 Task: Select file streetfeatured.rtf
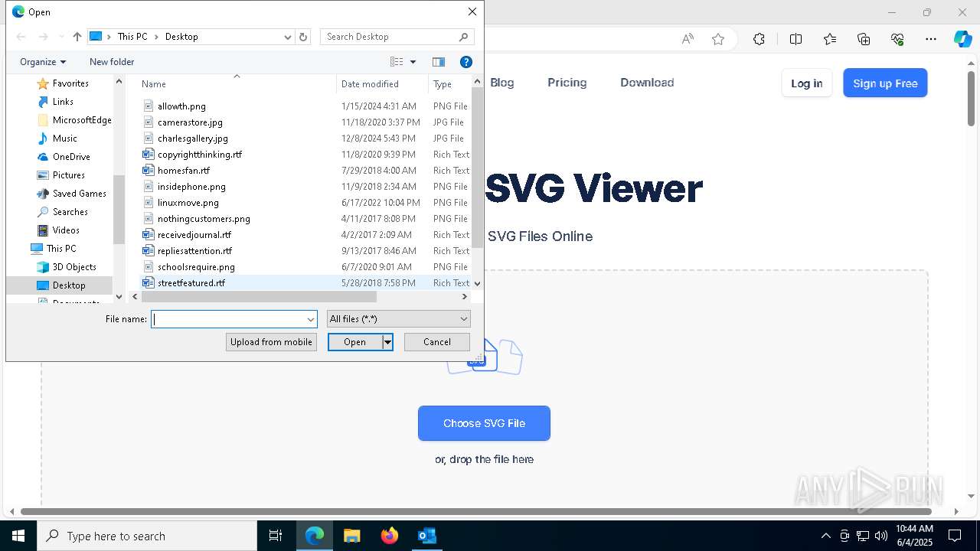191,283
